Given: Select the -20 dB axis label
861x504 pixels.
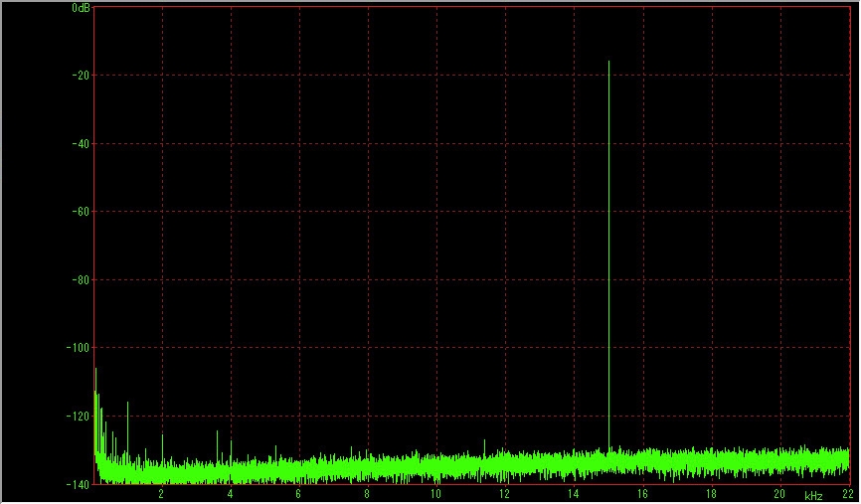Looking at the screenshot, I should point(82,76).
